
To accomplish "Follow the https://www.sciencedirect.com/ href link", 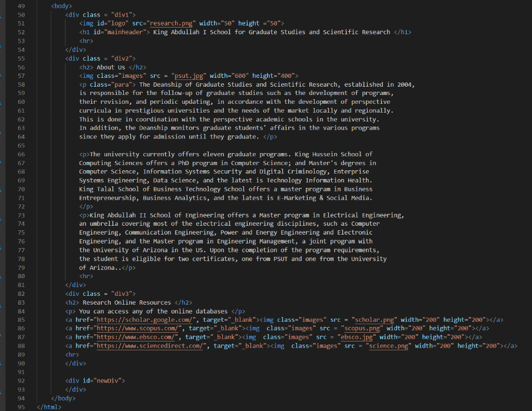I will point(150,346).
